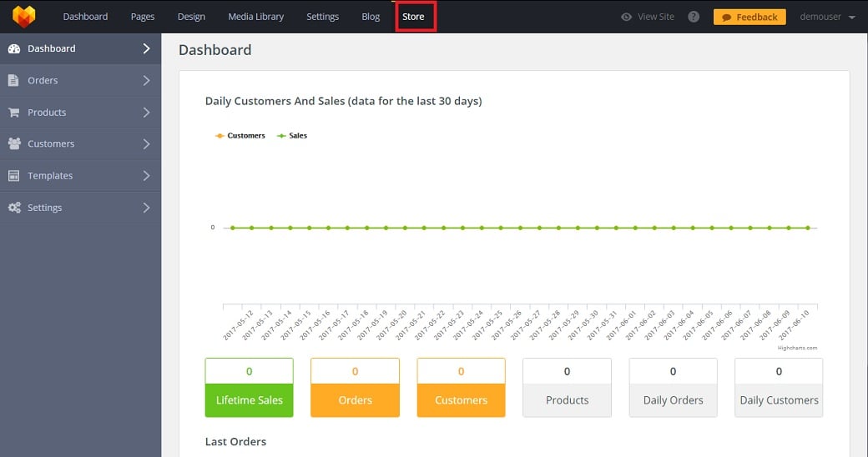This screenshot has width=868, height=457.
Task: Click the Highcharts.com credit link
Action: pyautogui.click(x=797, y=348)
